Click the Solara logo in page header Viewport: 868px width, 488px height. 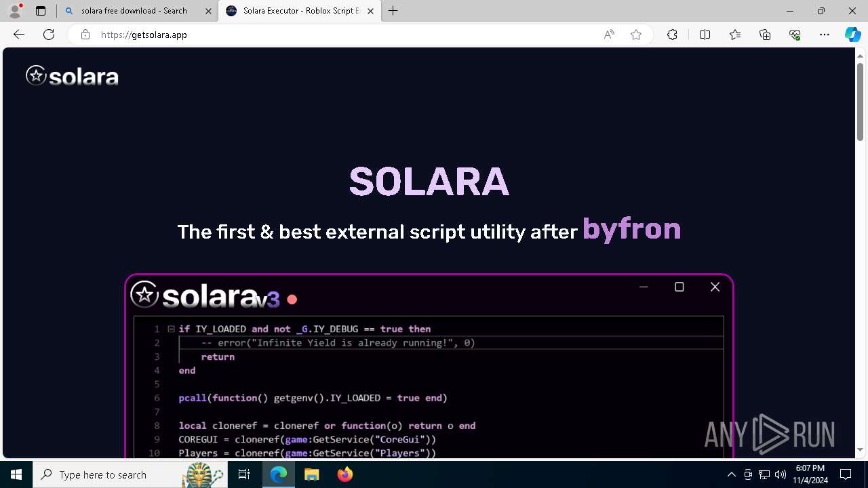click(72, 76)
